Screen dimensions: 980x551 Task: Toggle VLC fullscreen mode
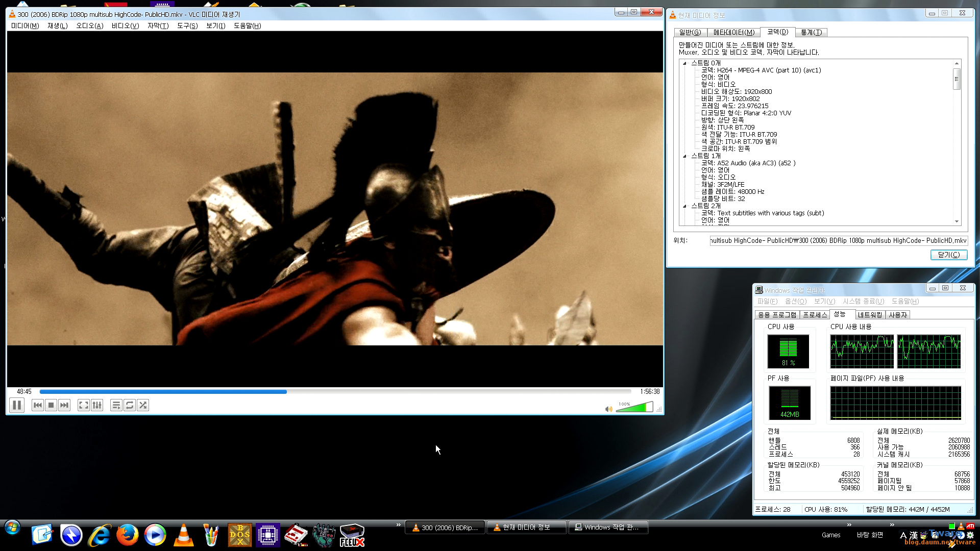click(83, 405)
